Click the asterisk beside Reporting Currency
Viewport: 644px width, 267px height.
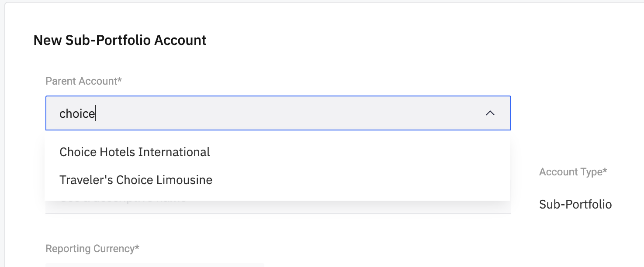[137, 248]
